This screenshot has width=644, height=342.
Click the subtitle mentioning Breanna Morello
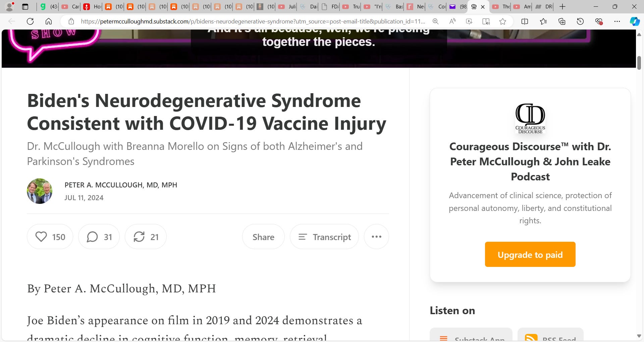coord(195,154)
